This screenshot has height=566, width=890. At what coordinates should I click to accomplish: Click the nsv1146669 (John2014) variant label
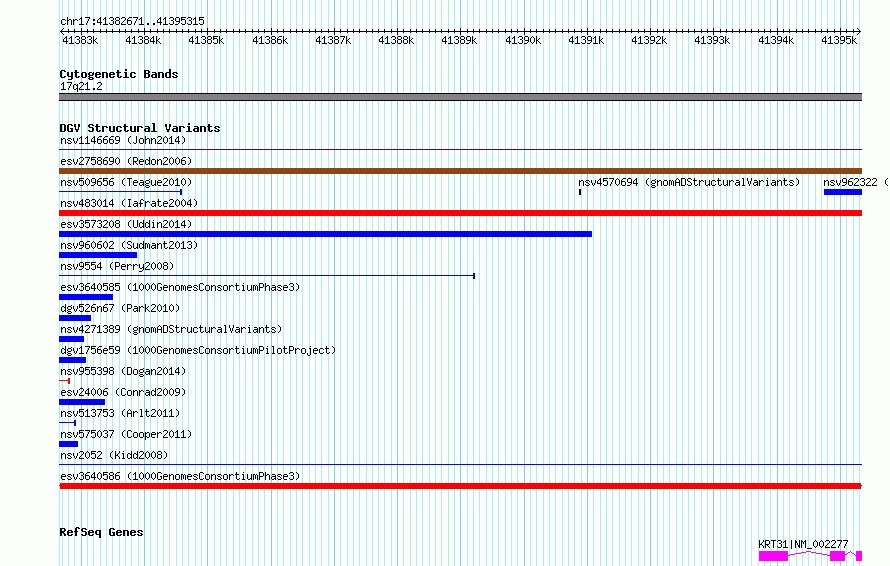123,140
